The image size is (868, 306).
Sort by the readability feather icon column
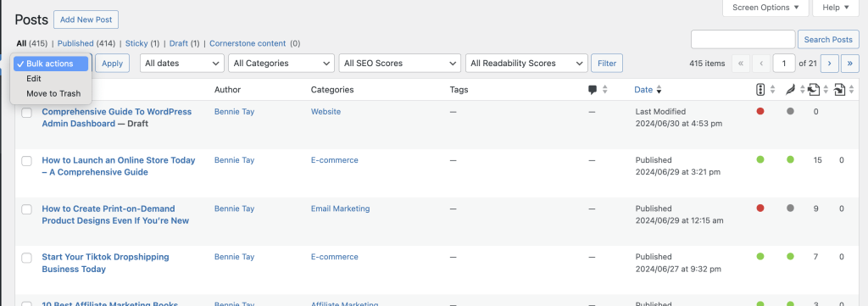(791, 90)
